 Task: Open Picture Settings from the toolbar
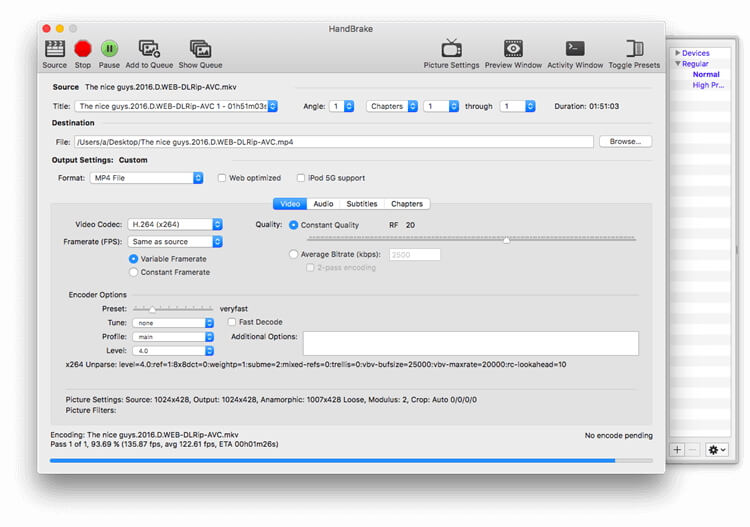(x=451, y=48)
